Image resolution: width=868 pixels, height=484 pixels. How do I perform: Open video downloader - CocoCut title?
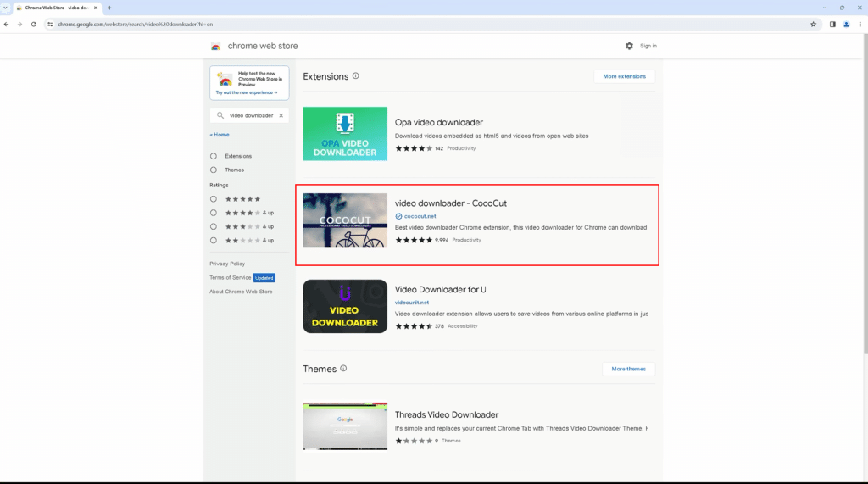(x=451, y=203)
